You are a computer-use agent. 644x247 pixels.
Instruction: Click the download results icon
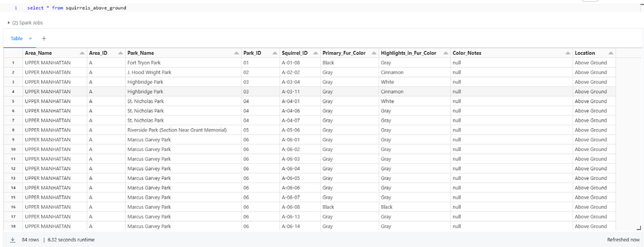click(x=13, y=240)
